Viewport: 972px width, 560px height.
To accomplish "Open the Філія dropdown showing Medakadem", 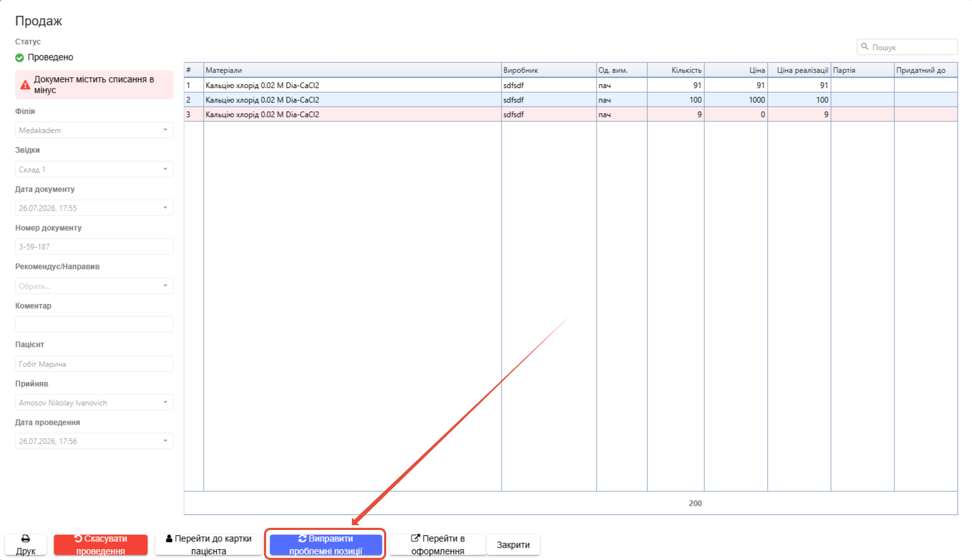I will (x=94, y=130).
